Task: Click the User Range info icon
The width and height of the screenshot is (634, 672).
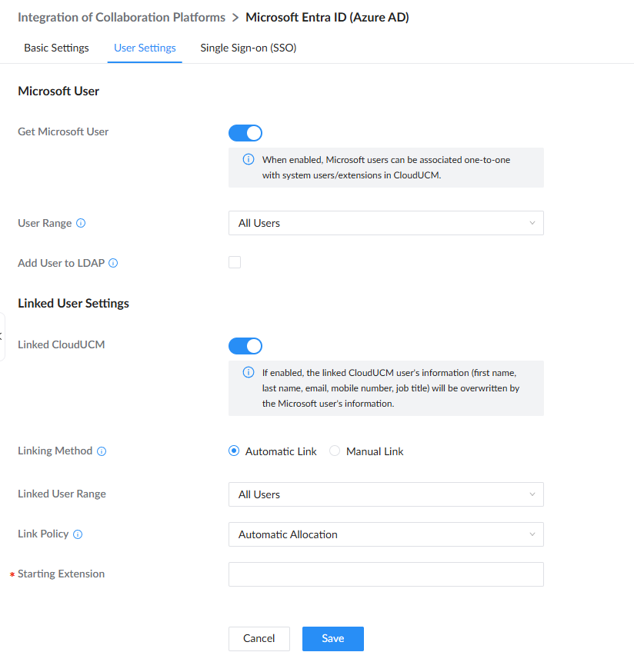Action: [81, 223]
